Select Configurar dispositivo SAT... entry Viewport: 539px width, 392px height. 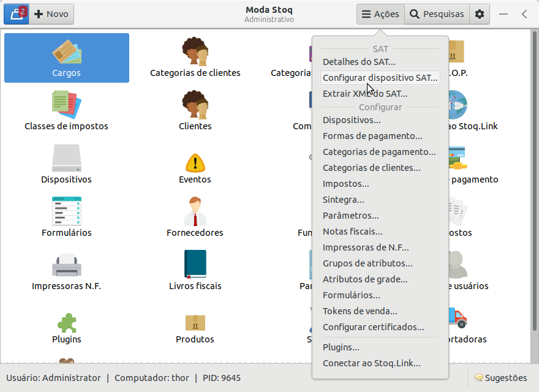(380, 78)
